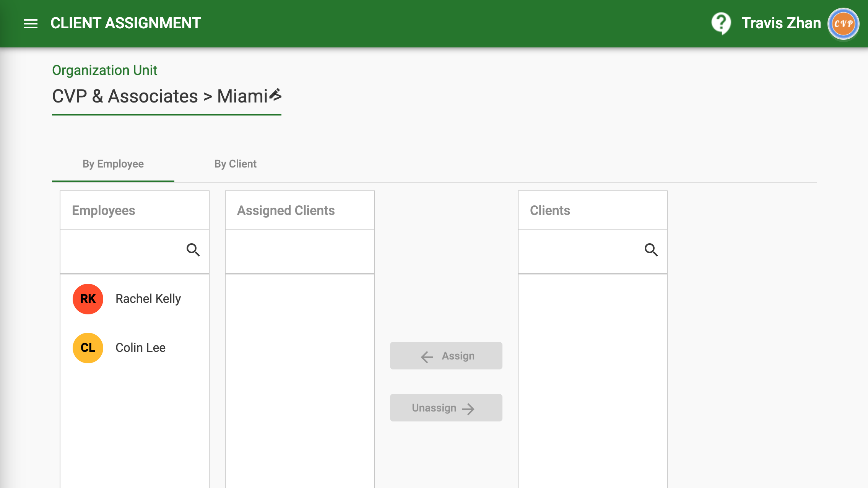Click Colin Lee's CL avatar

88,348
